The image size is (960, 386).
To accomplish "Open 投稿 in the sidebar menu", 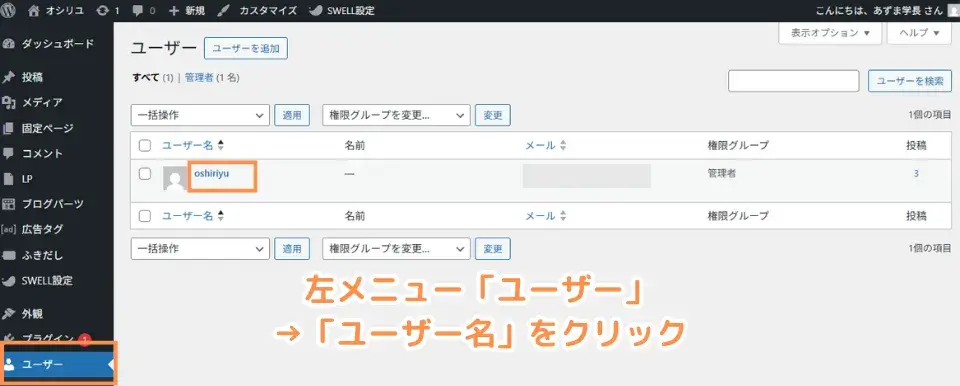I will 32,78.
